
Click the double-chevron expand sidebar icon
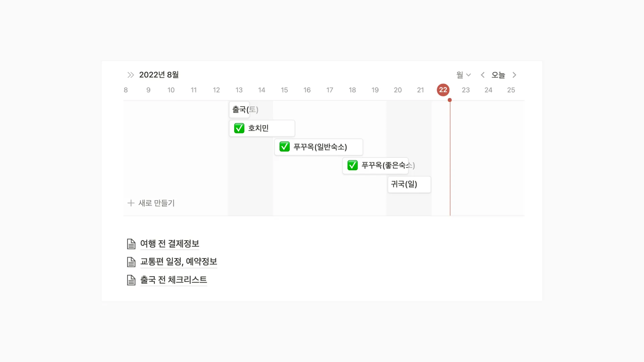pyautogui.click(x=130, y=75)
